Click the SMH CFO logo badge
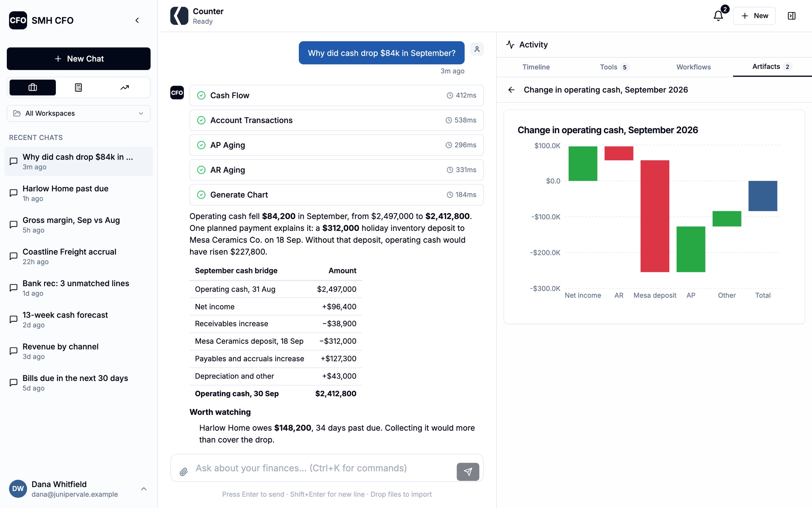 pos(18,20)
